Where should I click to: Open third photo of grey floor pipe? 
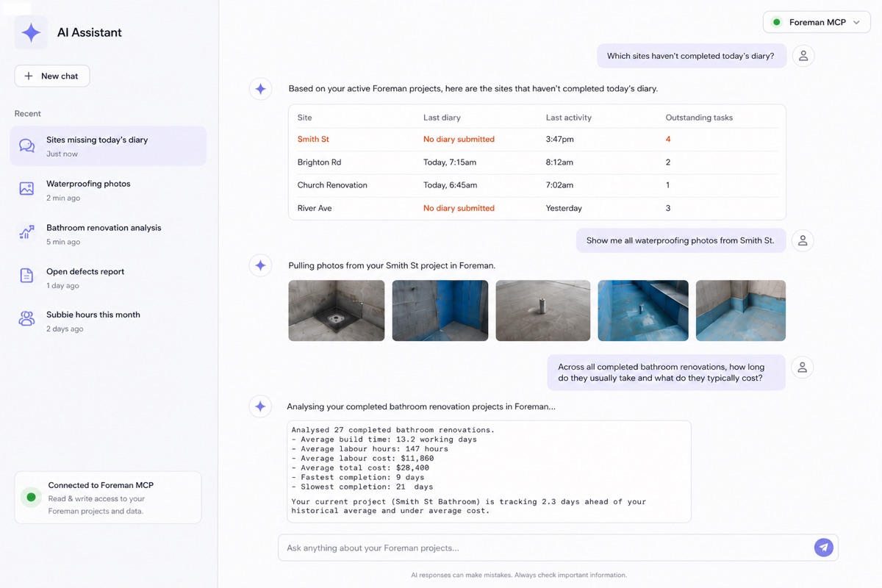click(x=543, y=310)
